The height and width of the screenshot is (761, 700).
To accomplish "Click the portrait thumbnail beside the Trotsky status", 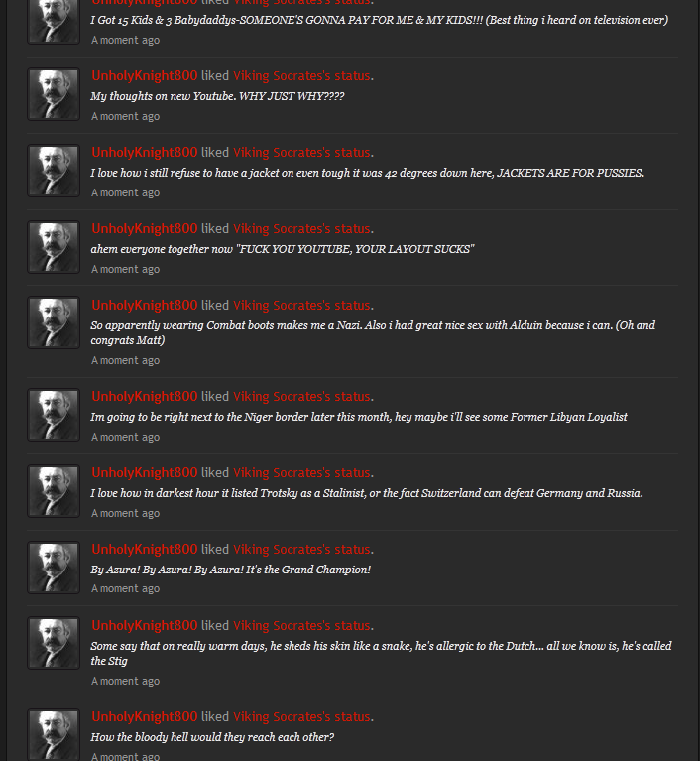I will [54, 491].
